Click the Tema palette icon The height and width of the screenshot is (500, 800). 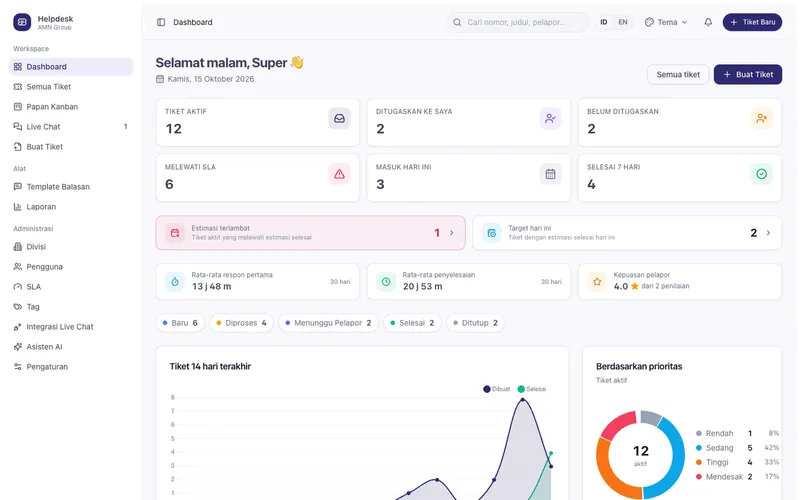coord(649,22)
